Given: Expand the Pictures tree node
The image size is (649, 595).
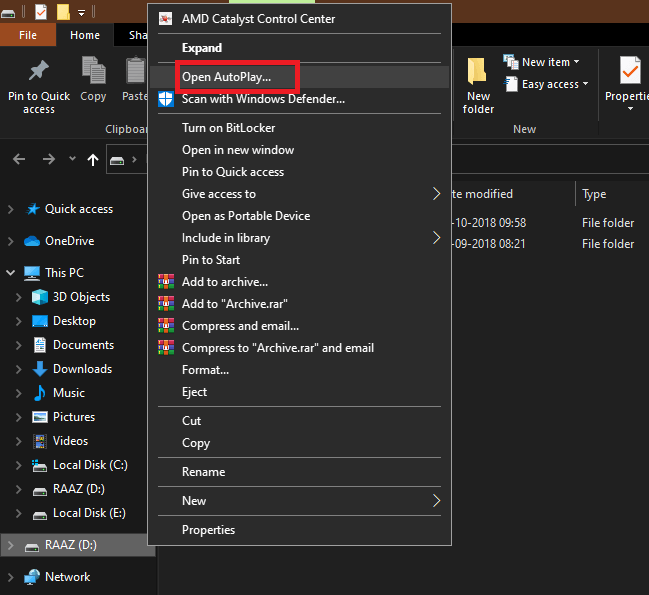Looking at the screenshot, I should point(19,417).
